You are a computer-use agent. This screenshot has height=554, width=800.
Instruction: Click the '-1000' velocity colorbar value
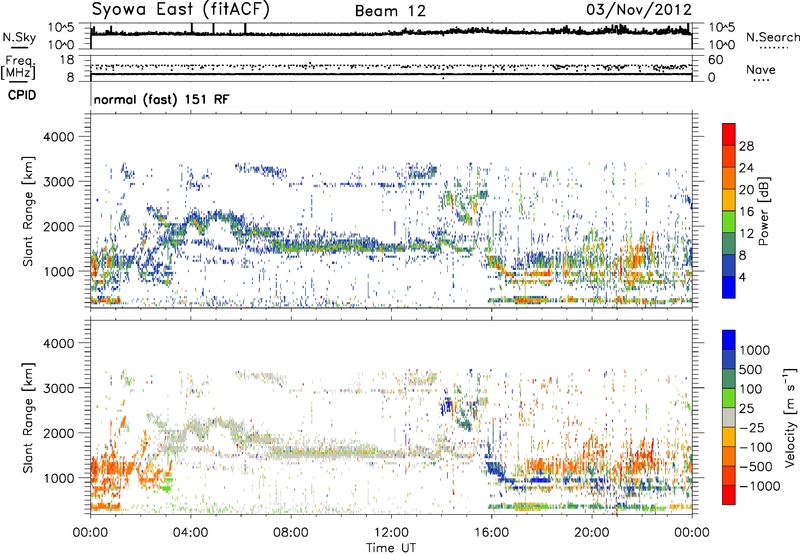pos(760,486)
